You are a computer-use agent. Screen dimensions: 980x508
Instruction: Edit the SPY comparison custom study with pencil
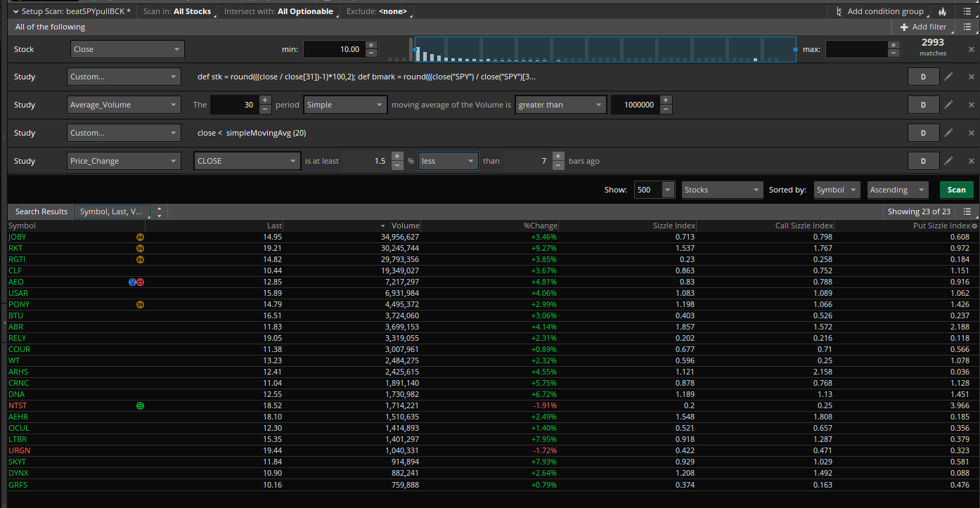(x=948, y=77)
